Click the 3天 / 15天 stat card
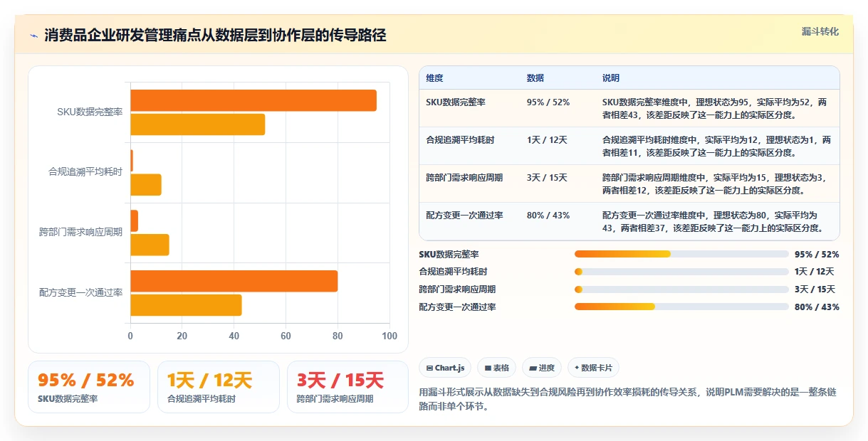This screenshot has width=868, height=441. click(x=347, y=387)
